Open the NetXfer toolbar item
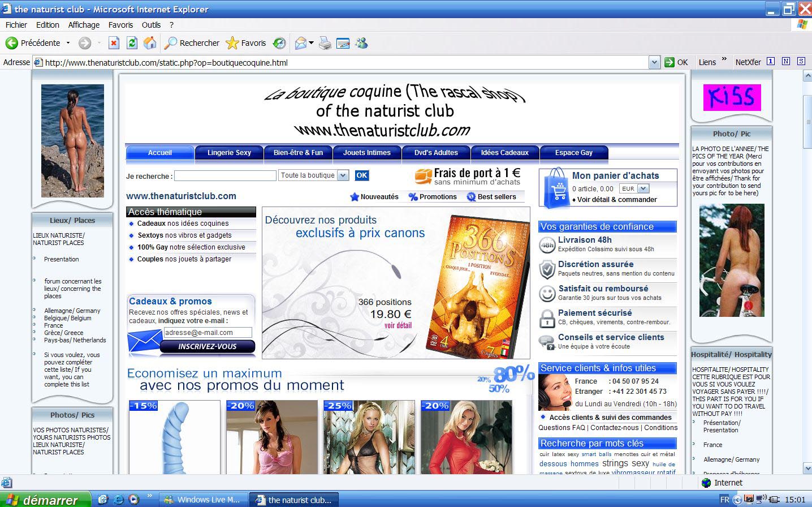The height and width of the screenshot is (507, 812). (x=748, y=62)
